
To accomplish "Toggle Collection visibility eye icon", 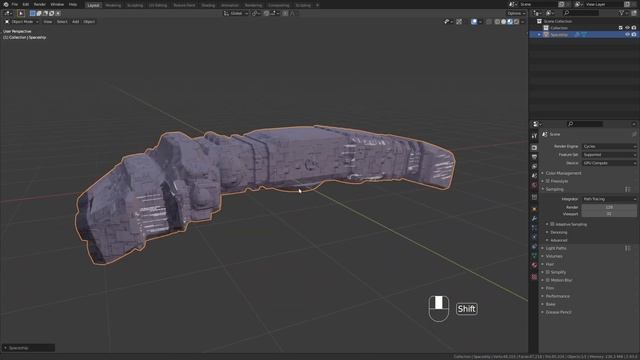I will [627, 28].
